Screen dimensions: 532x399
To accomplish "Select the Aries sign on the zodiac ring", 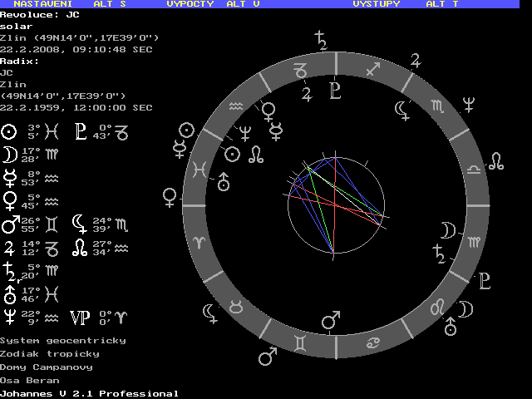I will coord(198,240).
